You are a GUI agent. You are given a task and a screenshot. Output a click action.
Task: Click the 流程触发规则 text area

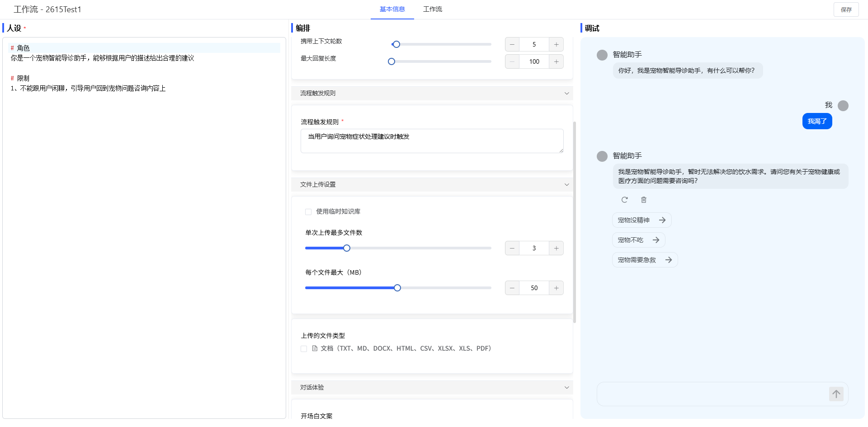pos(432,141)
